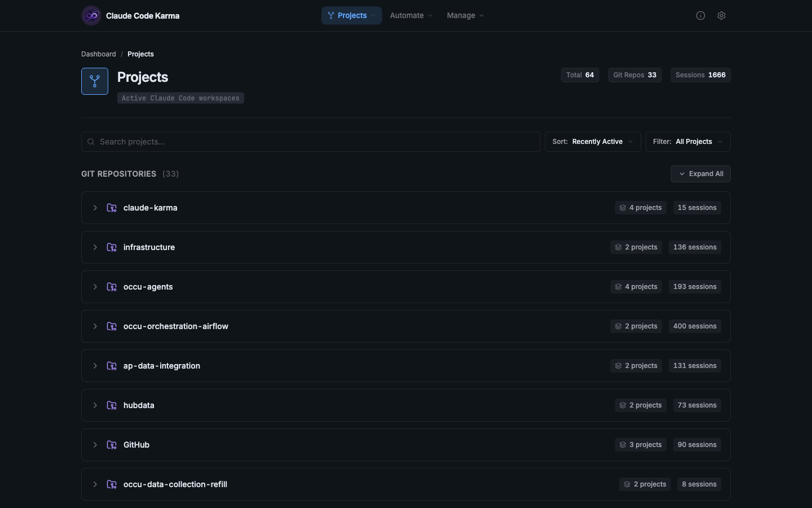
Task: Select the hubdata repository name
Action: point(139,405)
